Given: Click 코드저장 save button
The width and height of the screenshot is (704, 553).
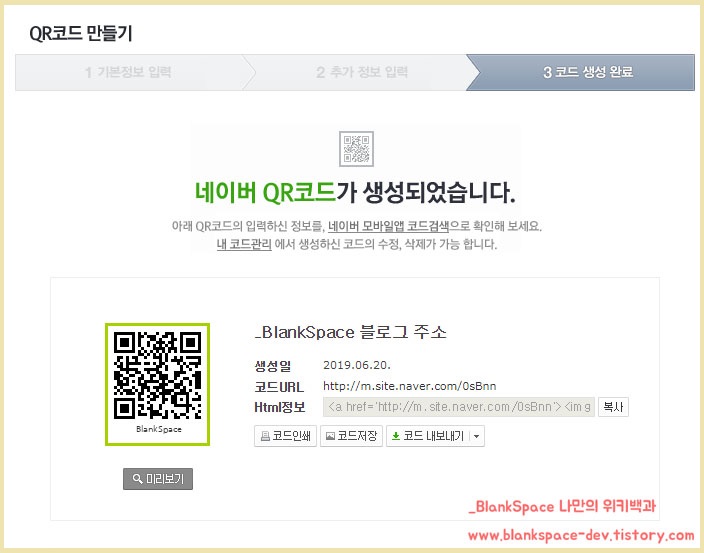Looking at the screenshot, I should [x=352, y=436].
